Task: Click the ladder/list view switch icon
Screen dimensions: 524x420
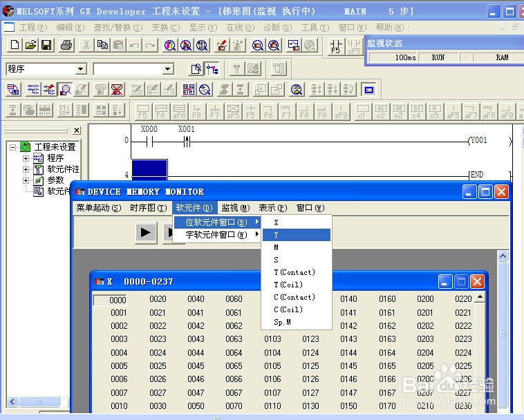Action: (13, 90)
